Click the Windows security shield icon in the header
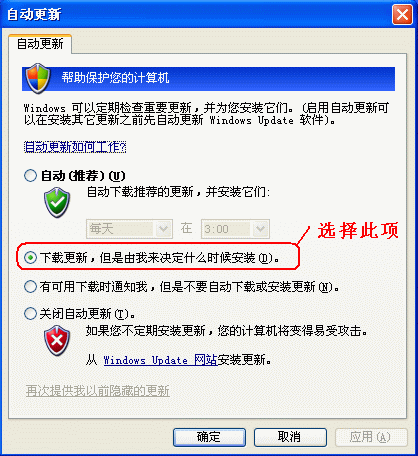This screenshot has height=456, width=418. [38, 78]
